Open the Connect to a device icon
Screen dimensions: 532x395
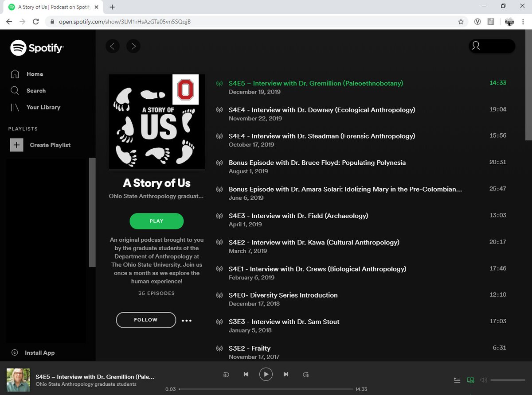[470, 380]
